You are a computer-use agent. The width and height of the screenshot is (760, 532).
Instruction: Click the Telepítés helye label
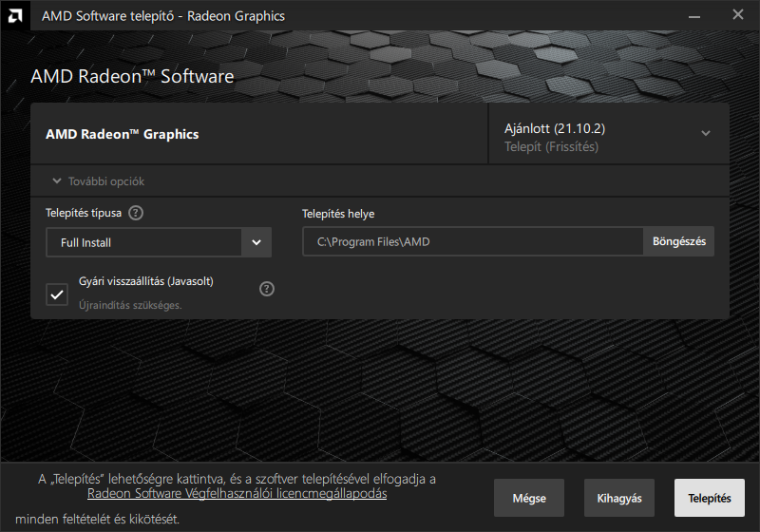tap(338, 214)
